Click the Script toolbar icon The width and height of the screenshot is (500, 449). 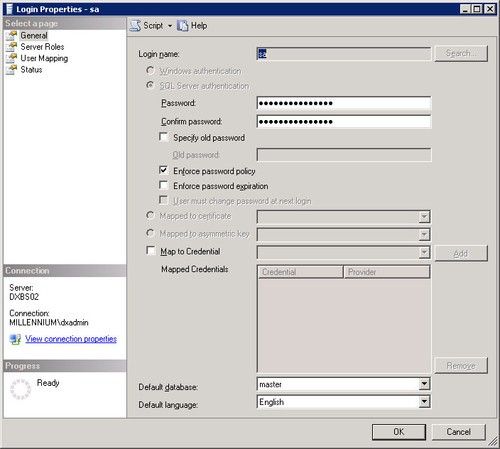click(x=135, y=26)
